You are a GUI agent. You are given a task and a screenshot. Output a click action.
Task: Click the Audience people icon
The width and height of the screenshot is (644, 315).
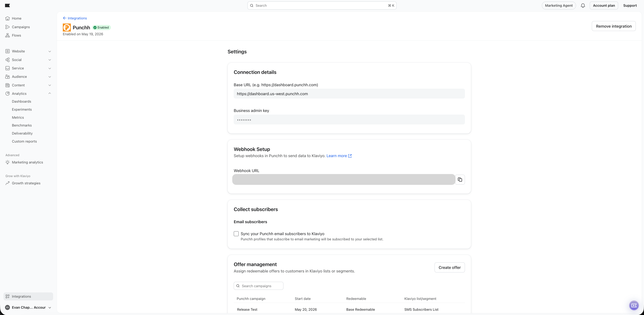(x=7, y=77)
